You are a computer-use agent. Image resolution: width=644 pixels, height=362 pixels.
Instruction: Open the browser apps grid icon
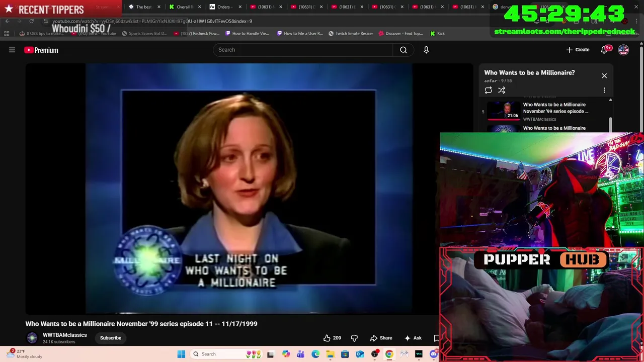tap(7, 33)
